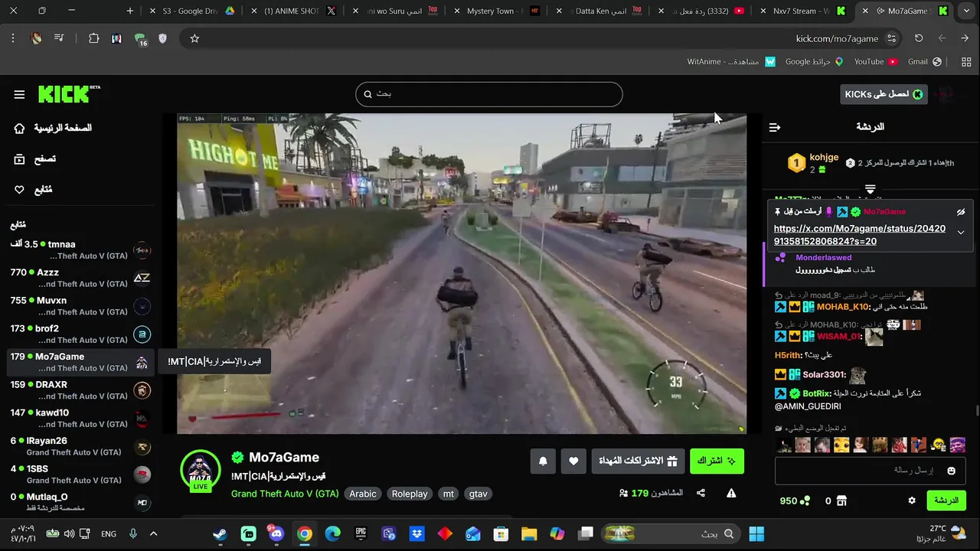Open the Kick shop icon near 0
The height and width of the screenshot is (551, 980).
(x=841, y=500)
